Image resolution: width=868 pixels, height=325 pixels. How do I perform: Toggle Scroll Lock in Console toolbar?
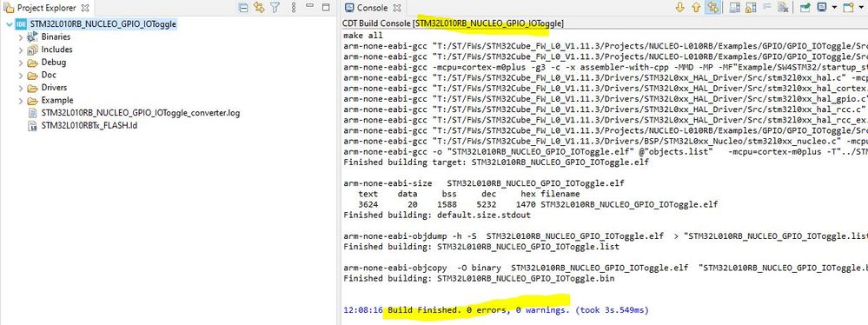tap(751, 8)
